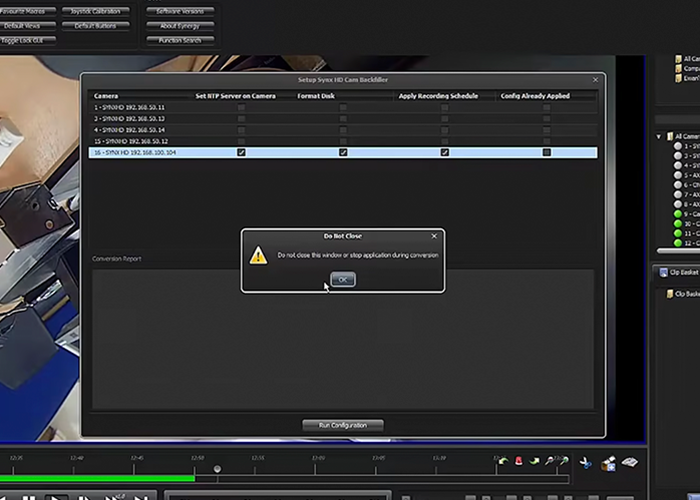Click camera 10 green status dot in tree
Image resolution: width=700 pixels, height=500 pixels.
tap(678, 224)
